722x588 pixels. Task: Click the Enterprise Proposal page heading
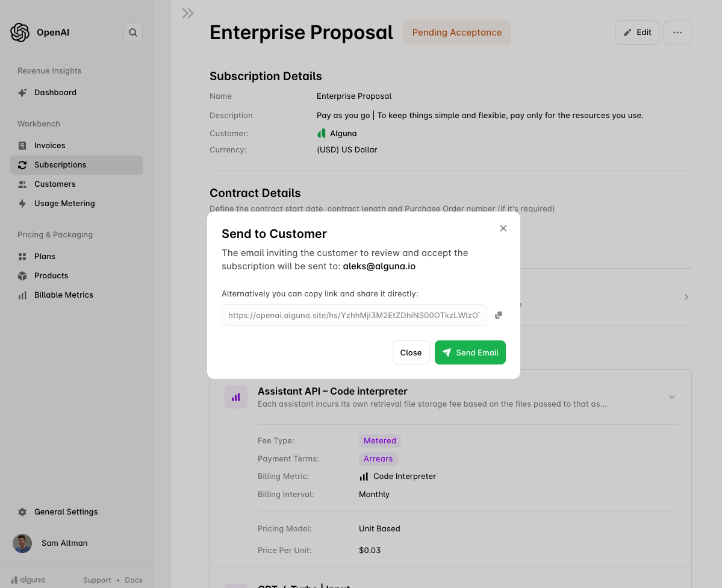point(301,33)
